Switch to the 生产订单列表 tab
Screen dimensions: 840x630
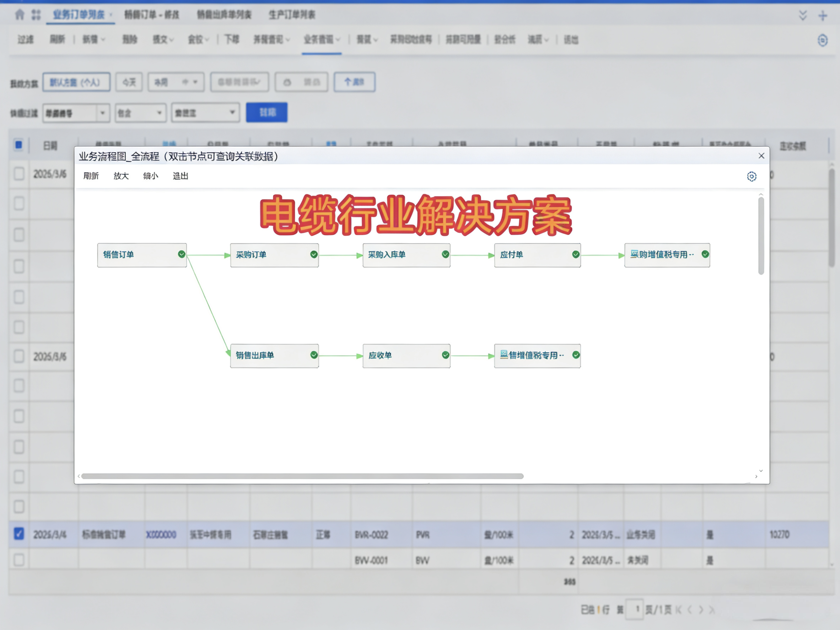pos(292,15)
